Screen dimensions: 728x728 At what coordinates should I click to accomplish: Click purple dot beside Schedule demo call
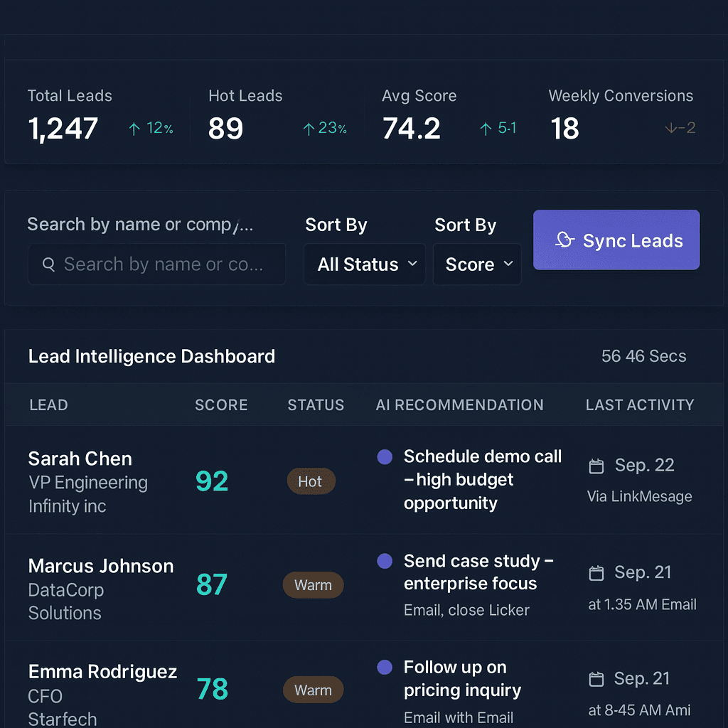385,457
